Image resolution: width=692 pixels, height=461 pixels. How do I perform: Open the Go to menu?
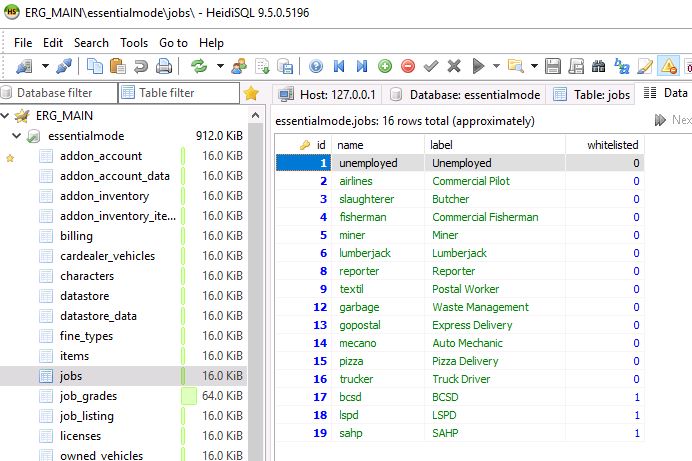[173, 43]
